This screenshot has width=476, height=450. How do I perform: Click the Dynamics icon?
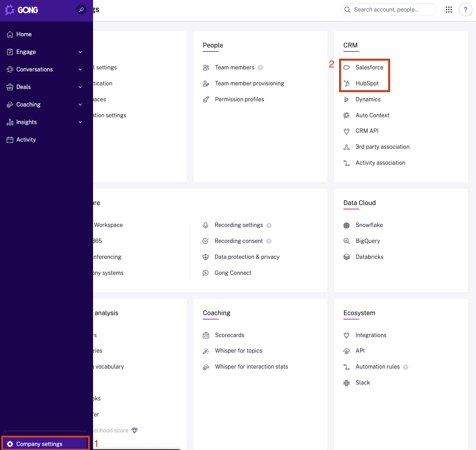[x=346, y=99]
